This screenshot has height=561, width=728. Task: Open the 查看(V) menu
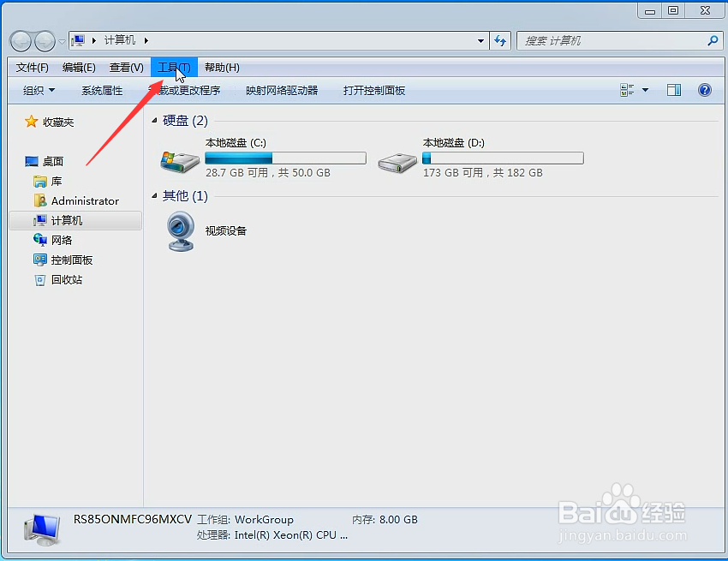[126, 68]
